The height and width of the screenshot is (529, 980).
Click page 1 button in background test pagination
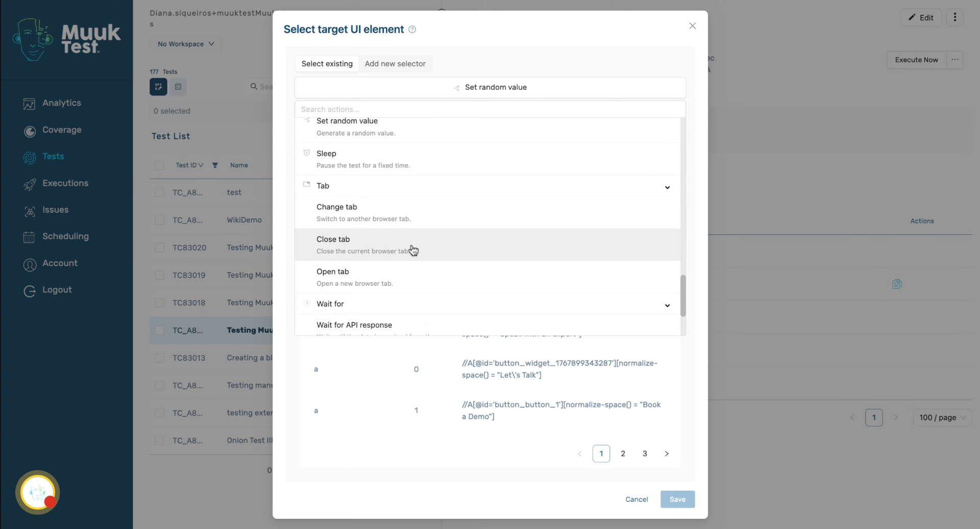tap(874, 418)
